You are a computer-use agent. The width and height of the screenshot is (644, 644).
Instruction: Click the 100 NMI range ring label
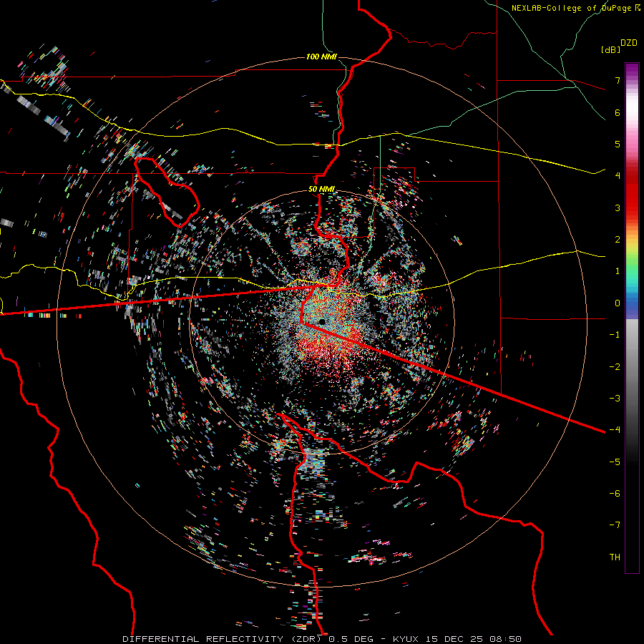321,57
